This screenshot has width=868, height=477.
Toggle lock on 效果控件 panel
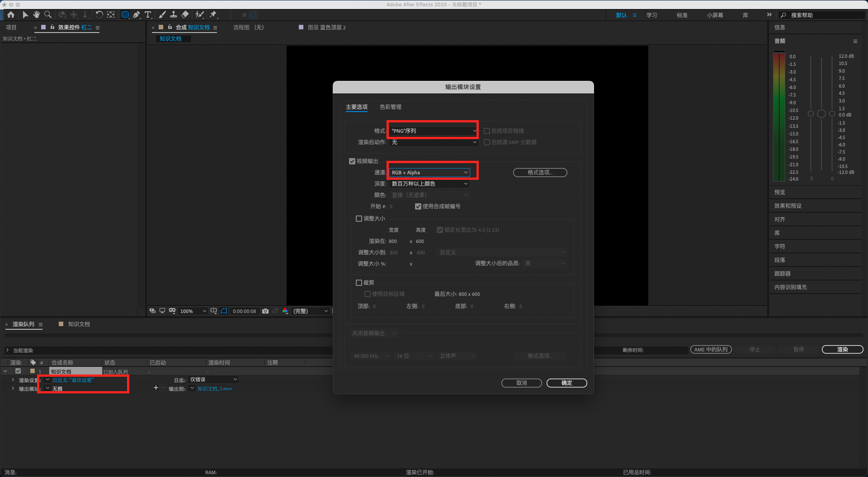[52, 27]
